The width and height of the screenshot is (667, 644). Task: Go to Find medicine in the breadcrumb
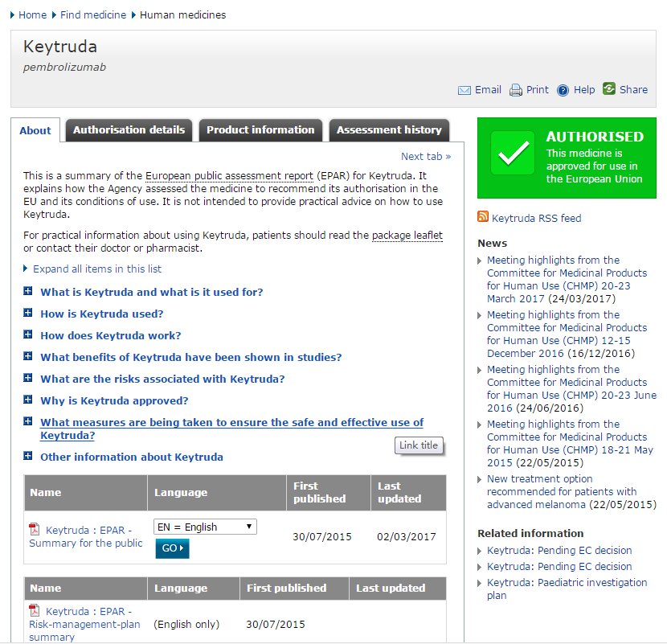point(93,15)
